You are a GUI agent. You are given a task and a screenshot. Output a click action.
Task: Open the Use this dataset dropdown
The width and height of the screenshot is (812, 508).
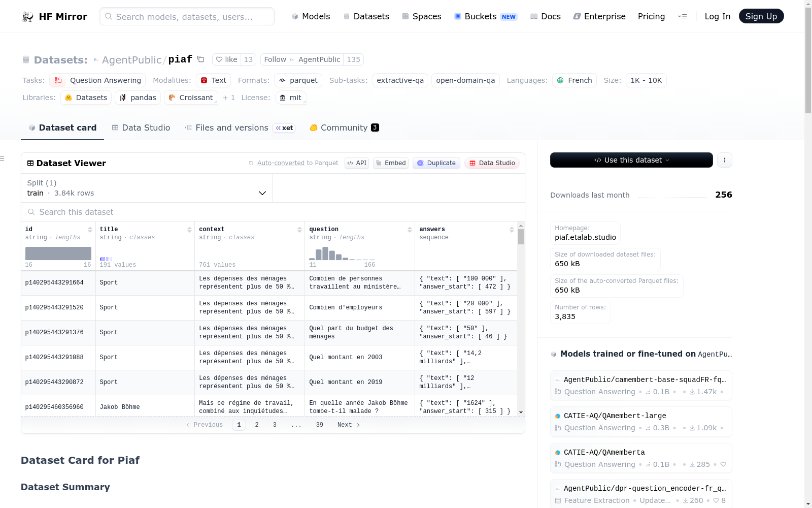(631, 160)
